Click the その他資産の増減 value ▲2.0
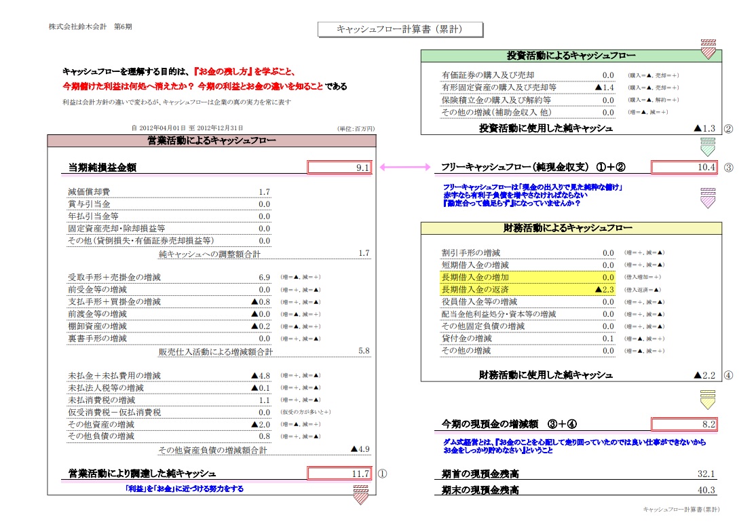This screenshot has width=756, height=532. pos(261,425)
